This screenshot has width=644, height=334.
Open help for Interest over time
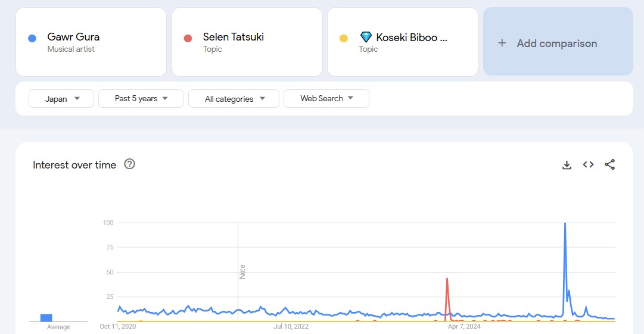tap(129, 164)
